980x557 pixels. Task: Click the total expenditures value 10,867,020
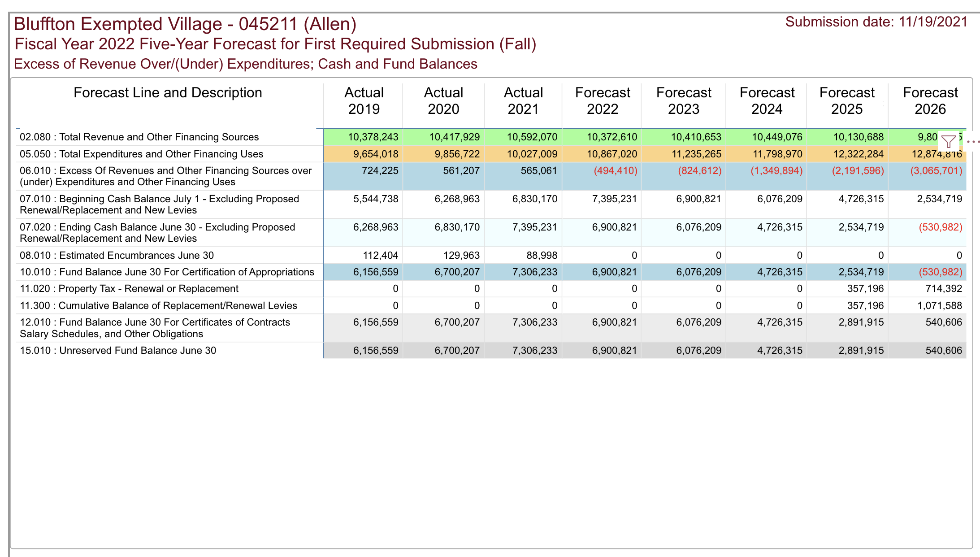612,154
